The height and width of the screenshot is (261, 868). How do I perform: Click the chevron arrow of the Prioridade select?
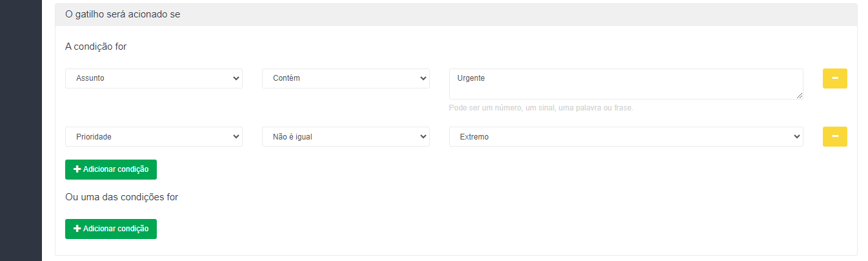coord(234,136)
